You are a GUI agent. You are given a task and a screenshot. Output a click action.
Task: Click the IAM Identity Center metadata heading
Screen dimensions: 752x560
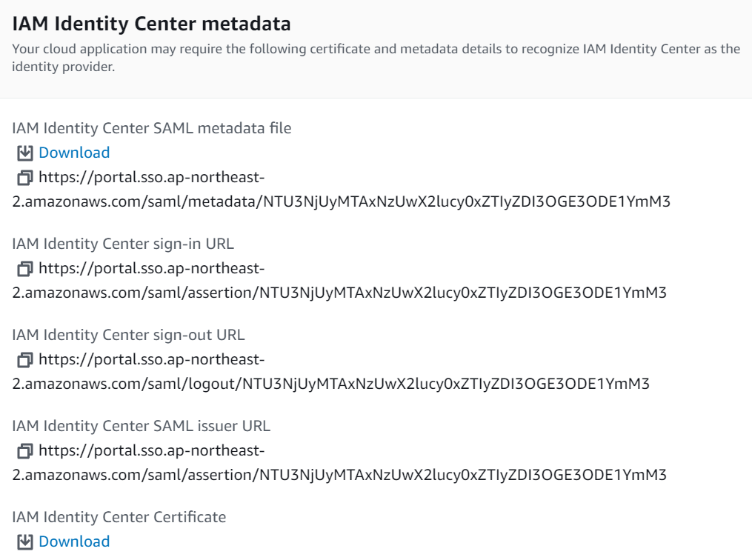(152, 24)
